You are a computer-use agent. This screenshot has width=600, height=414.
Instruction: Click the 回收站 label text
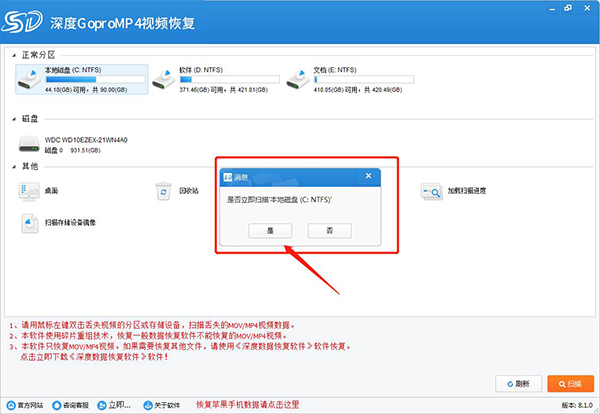pyautogui.click(x=189, y=191)
